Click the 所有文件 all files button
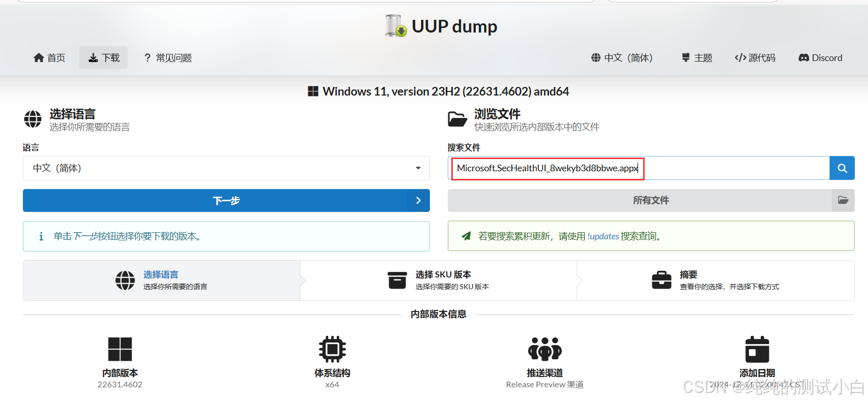The image size is (868, 402). tap(651, 201)
